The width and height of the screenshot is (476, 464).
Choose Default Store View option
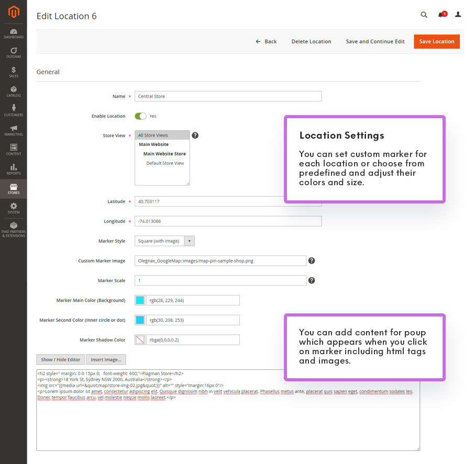tap(165, 163)
